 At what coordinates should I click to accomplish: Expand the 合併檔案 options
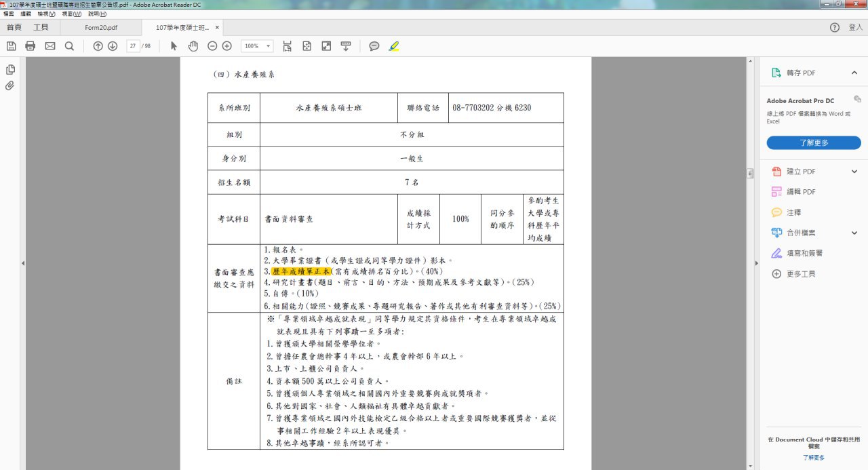pos(854,233)
